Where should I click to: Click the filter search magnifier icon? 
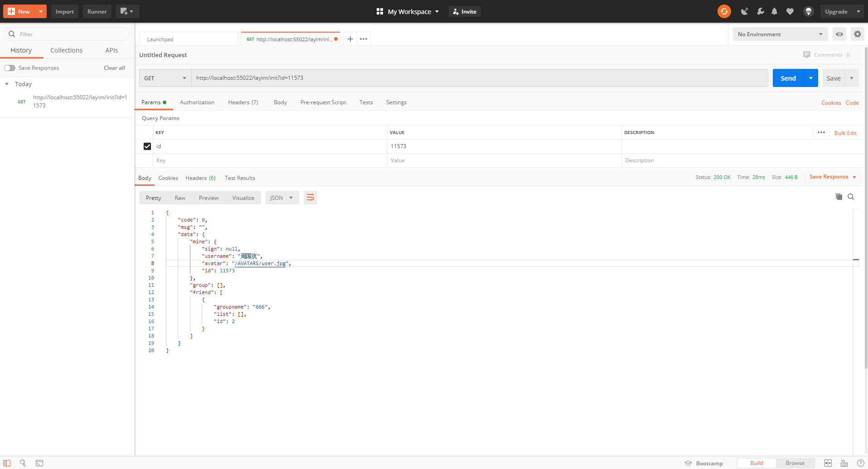pyautogui.click(x=12, y=34)
